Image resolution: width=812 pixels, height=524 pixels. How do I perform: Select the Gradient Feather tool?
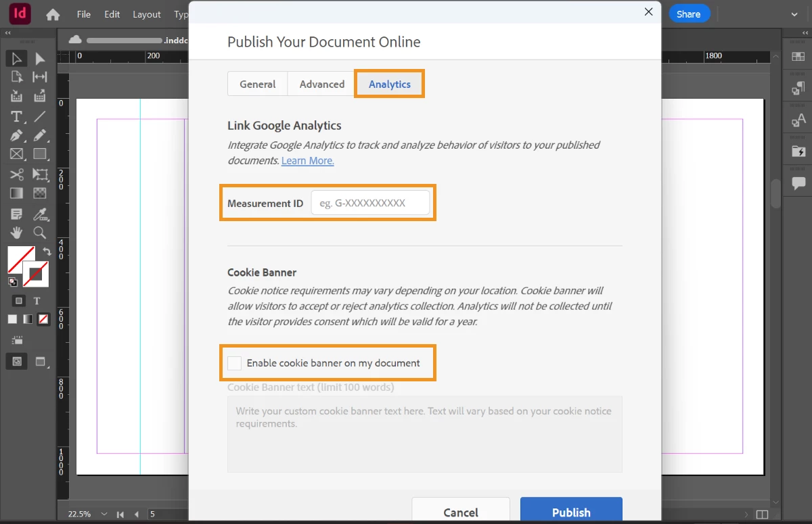click(x=40, y=193)
